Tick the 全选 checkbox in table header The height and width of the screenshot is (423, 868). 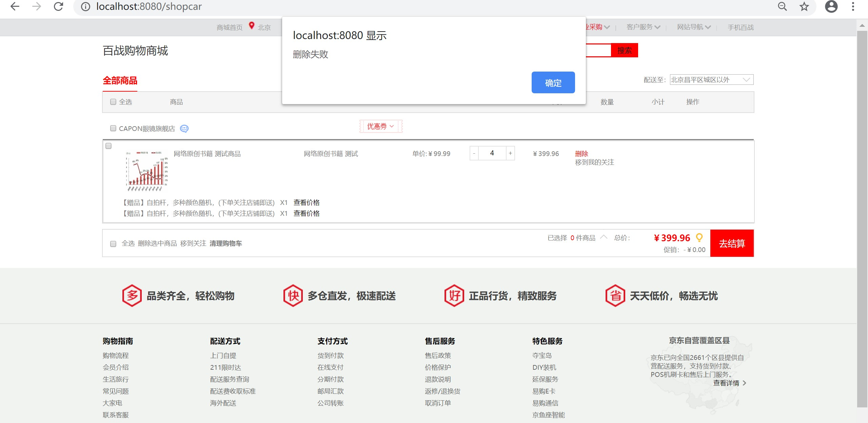113,102
